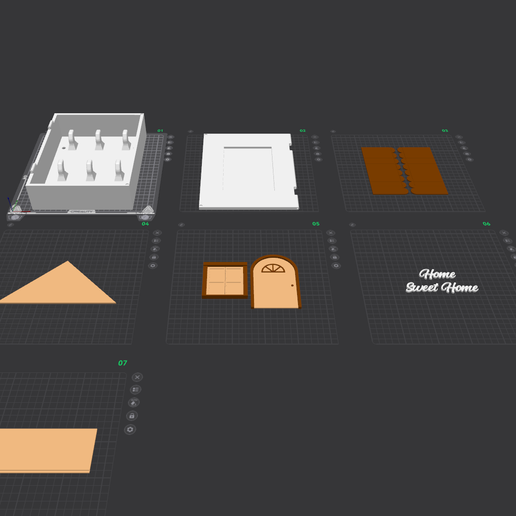Click the green '02' plate label
This screenshot has width=516, height=516.
302,131
